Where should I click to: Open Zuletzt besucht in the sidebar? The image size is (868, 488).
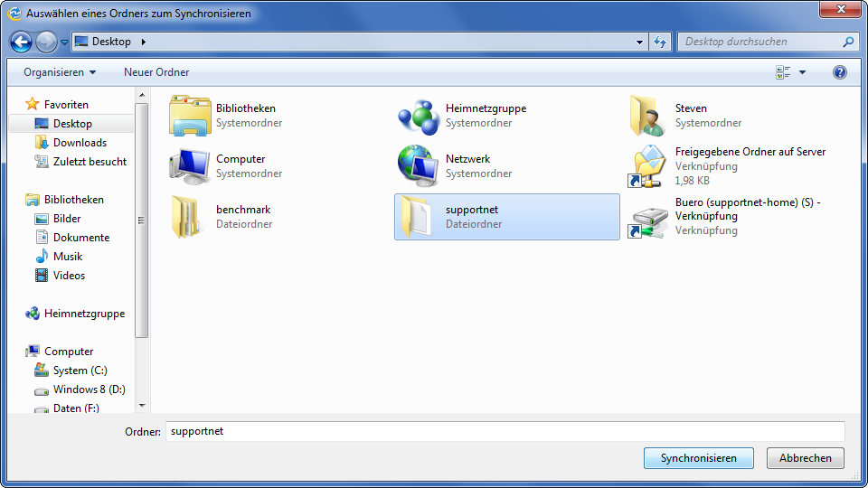click(90, 162)
